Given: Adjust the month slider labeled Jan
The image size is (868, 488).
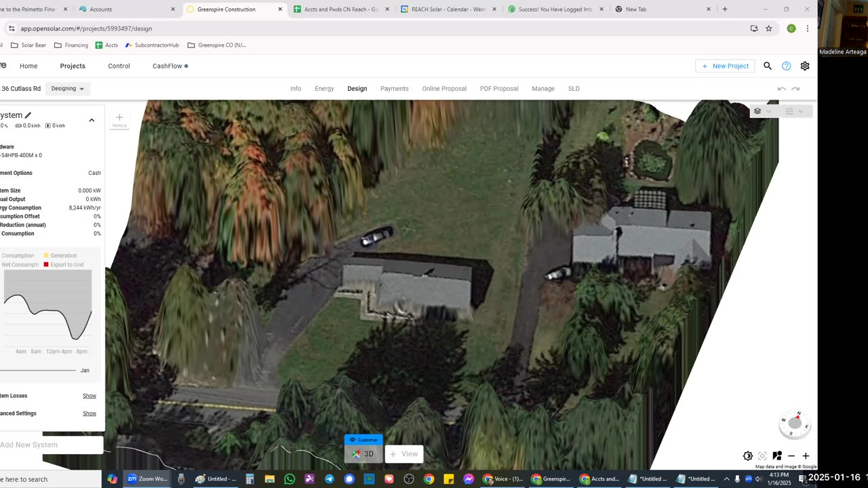Looking at the screenshot, I should pyautogui.click(x=39, y=371).
